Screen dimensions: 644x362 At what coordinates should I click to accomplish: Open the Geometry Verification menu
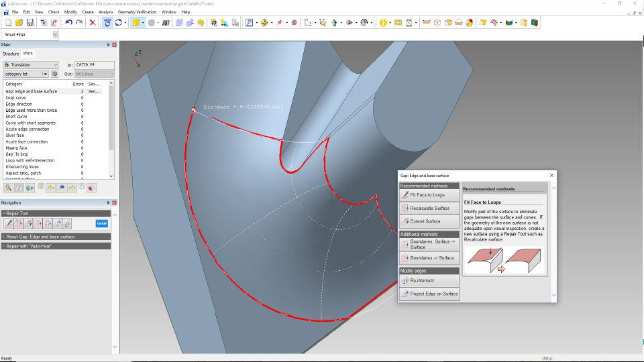click(x=138, y=12)
